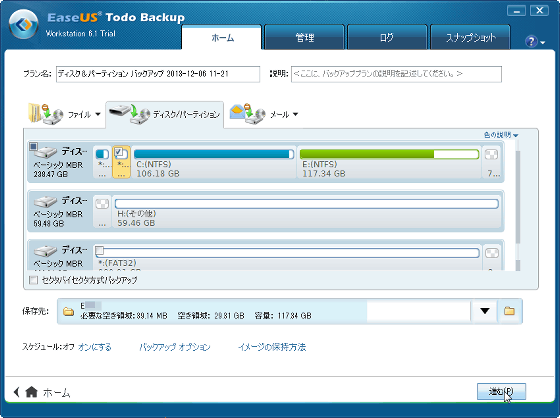The height and width of the screenshot is (418, 560).
Task: Click the turn schedule on link
Action: point(95,347)
